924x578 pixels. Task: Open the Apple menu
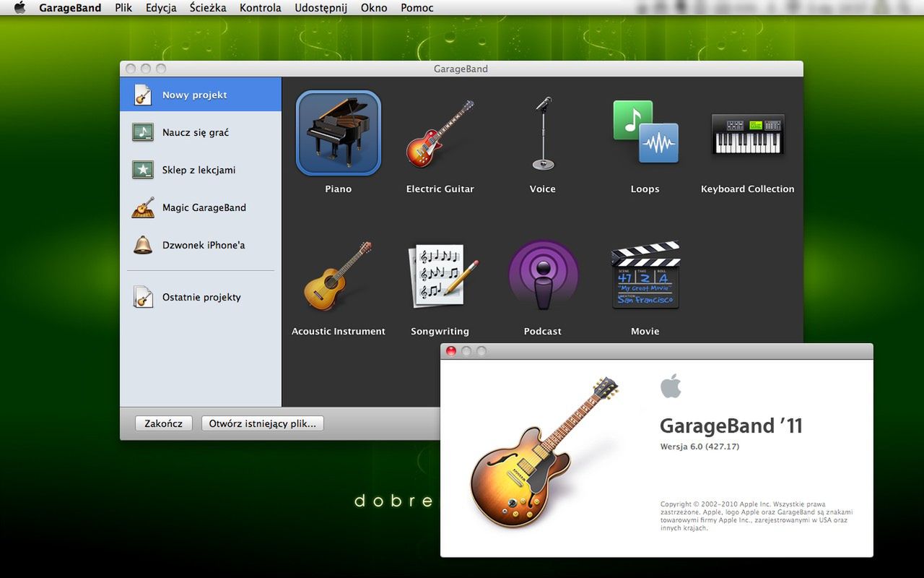click(19, 7)
